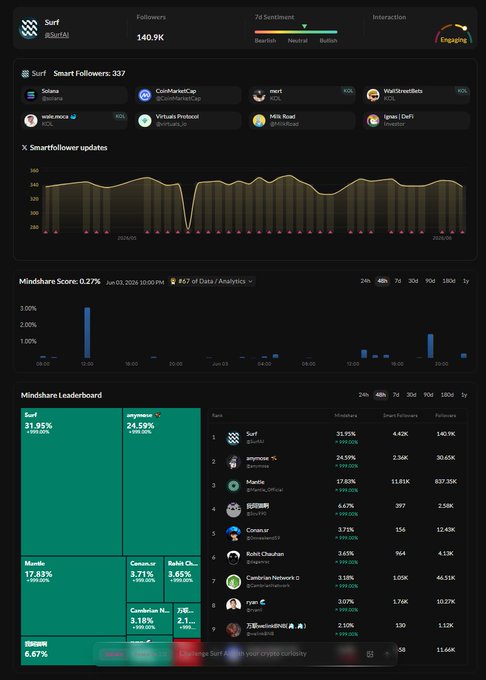Click anymose avatar in leaderboard

pos(234,462)
